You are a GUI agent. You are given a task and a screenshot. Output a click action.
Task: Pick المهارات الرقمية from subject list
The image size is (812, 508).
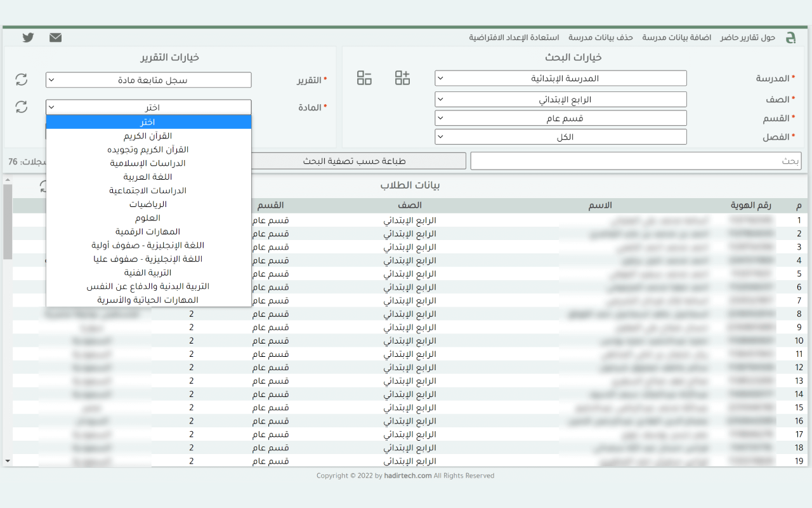pos(148,232)
